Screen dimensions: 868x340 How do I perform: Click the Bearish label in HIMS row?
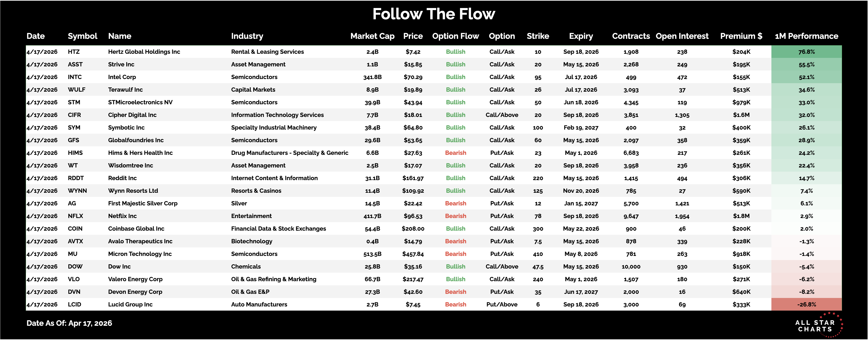[455, 153]
